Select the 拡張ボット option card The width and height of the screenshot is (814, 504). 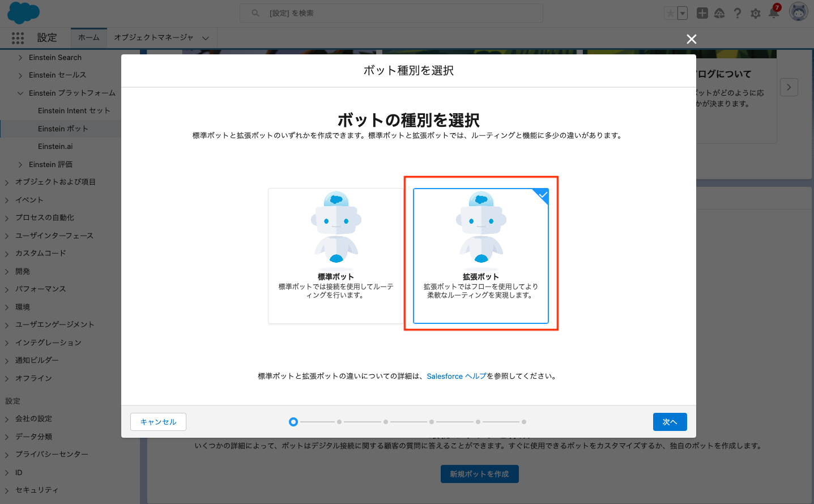point(480,255)
